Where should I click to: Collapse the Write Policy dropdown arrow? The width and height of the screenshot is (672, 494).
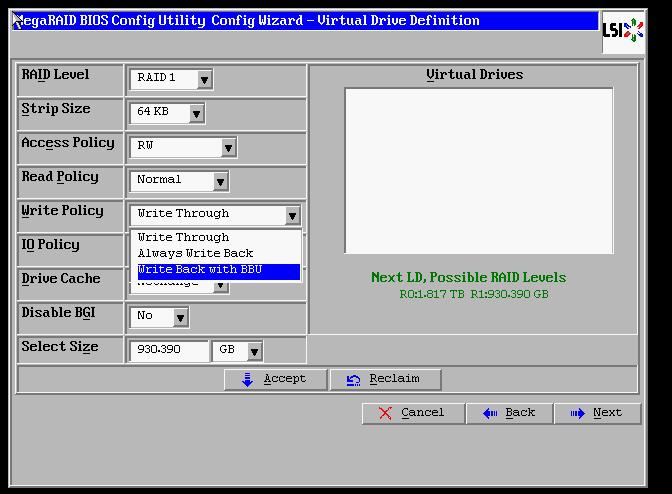coord(292,216)
